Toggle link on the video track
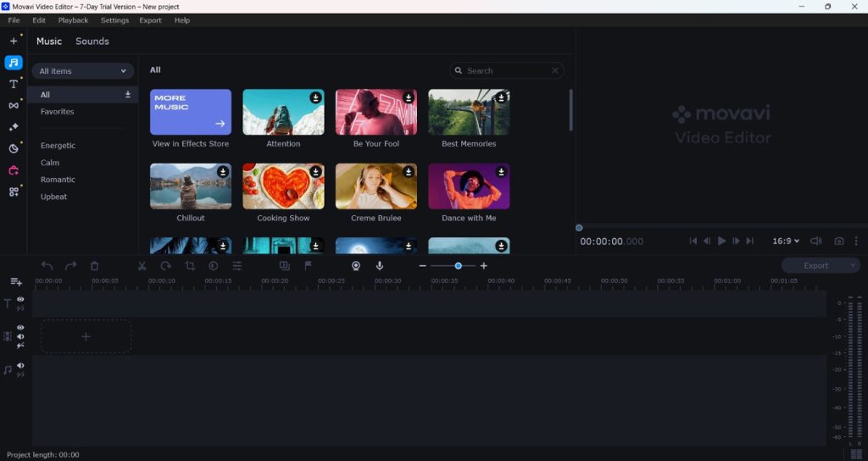868x461 pixels. click(20, 346)
